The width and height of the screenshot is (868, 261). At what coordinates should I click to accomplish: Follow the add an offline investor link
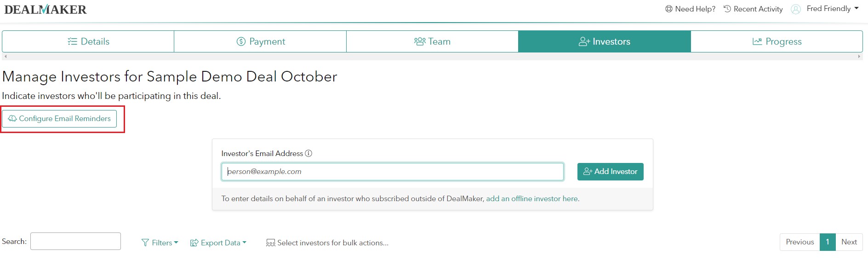click(x=532, y=198)
